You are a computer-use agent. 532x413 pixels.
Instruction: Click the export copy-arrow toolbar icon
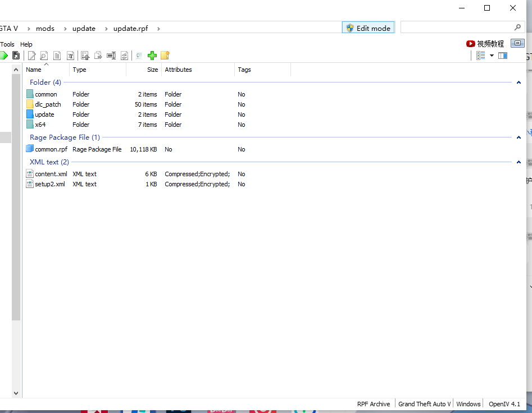[98, 56]
